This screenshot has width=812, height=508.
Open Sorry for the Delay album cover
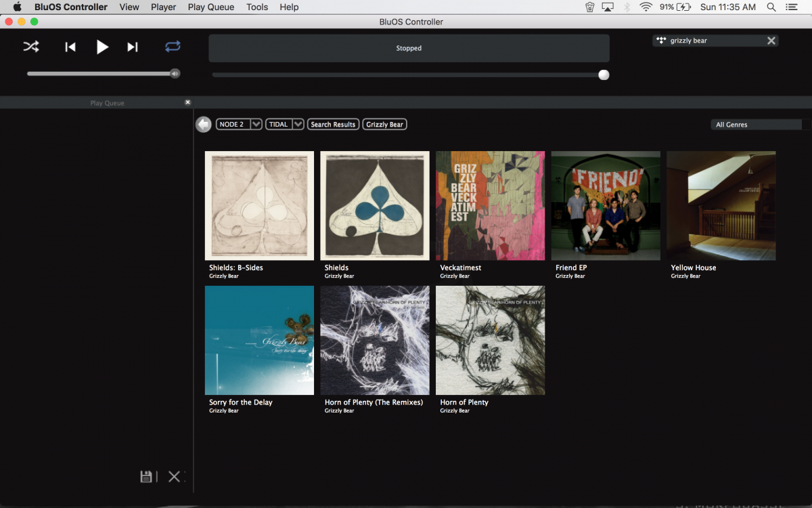click(259, 340)
